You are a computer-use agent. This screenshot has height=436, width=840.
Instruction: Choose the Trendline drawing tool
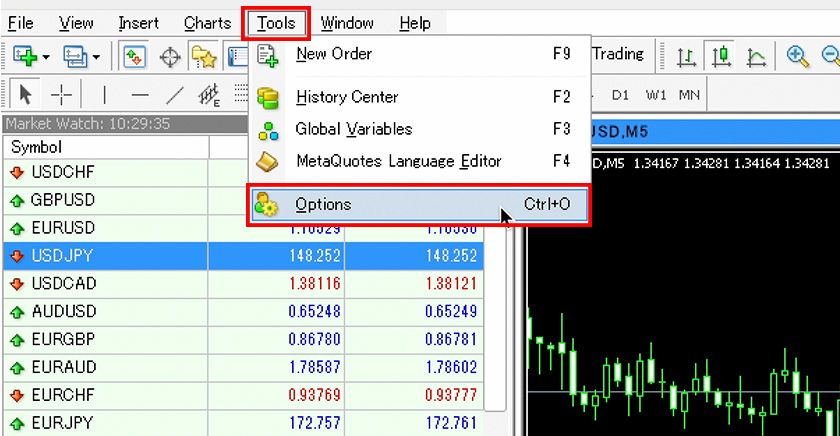click(175, 95)
